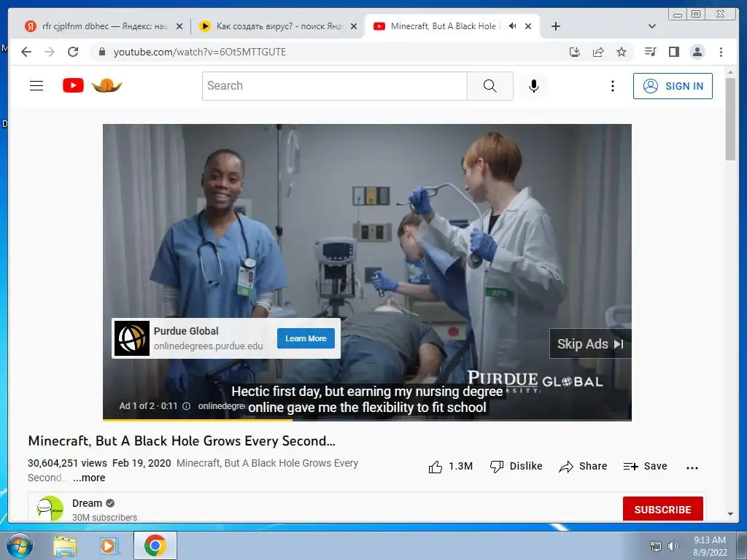This screenshot has width=747, height=560.
Task: Click the magnifier search button
Action: [x=489, y=86]
